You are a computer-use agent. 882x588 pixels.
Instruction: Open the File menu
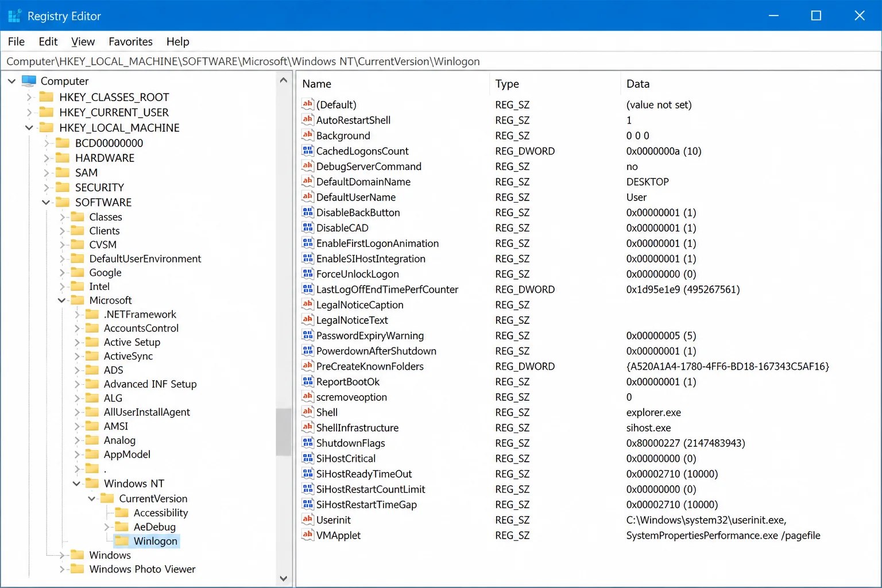[x=16, y=41]
